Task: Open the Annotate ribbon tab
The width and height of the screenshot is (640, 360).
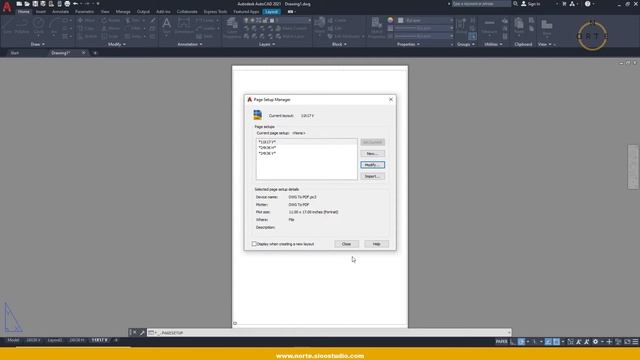Action: click(x=60, y=12)
